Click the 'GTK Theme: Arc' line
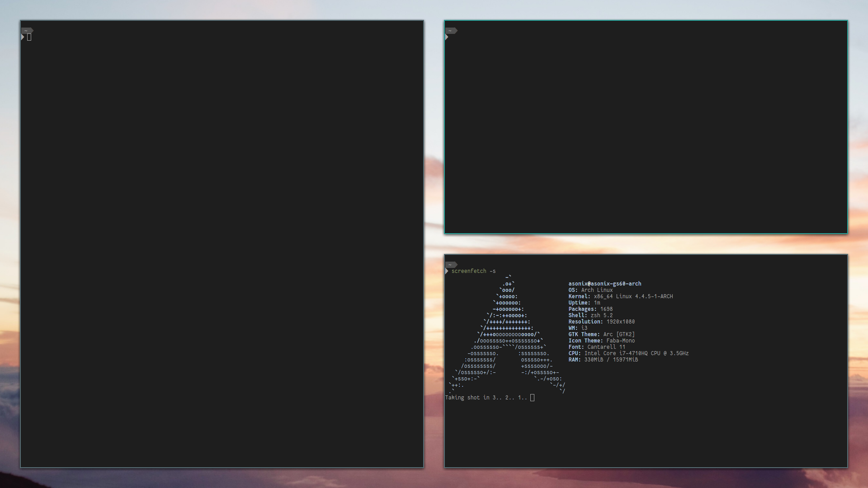868x488 pixels. 601,334
